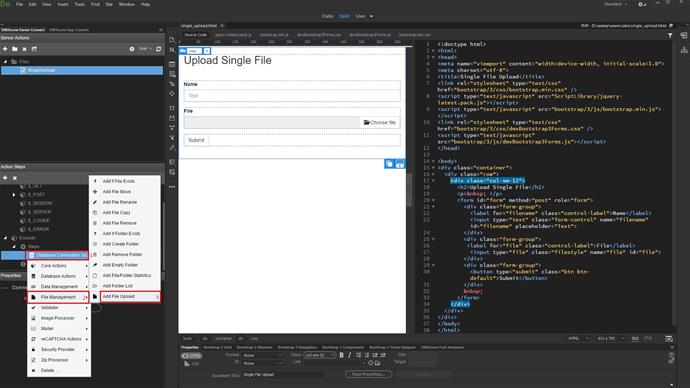Viewport: 690px width, 388px height.
Task: Open Database Actions submenu
Action: pyautogui.click(x=59, y=276)
